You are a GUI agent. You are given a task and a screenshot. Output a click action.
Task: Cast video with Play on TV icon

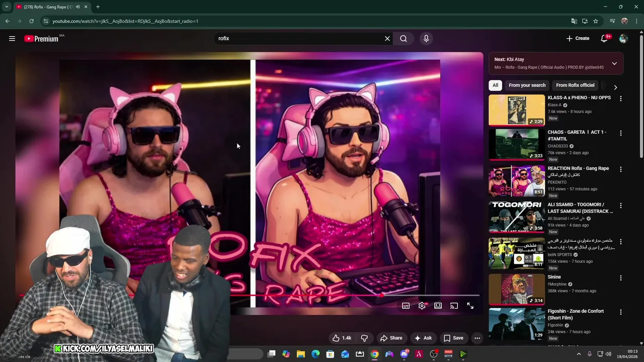pyautogui.click(x=454, y=306)
